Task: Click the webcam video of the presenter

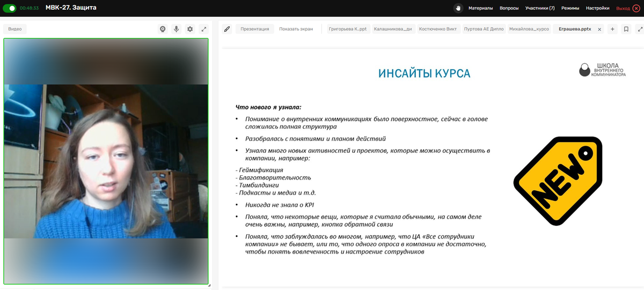Action: tap(106, 161)
